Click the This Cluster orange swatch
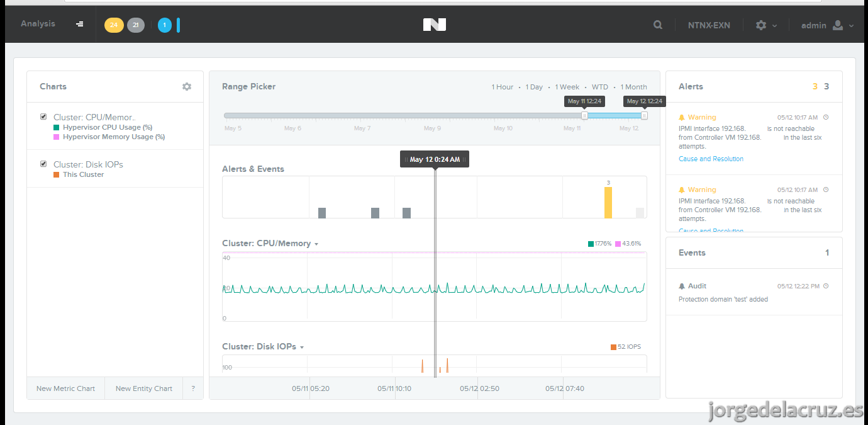 (57, 174)
